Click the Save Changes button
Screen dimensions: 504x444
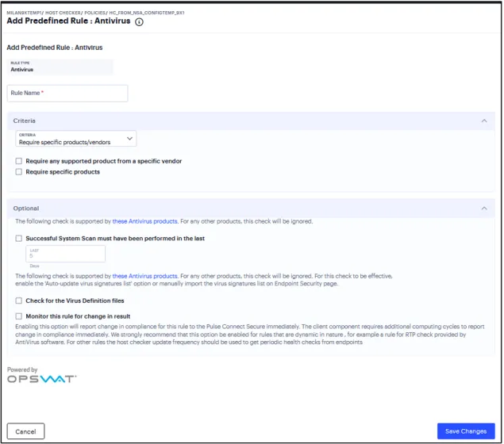[x=466, y=431]
